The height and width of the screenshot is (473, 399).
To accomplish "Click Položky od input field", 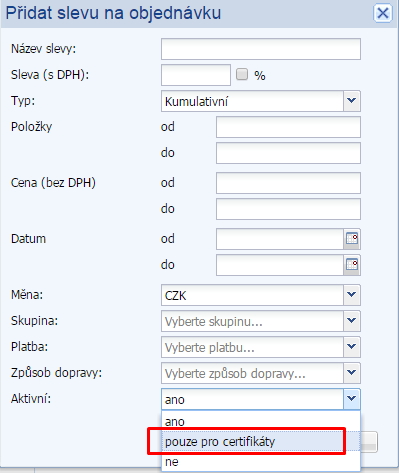I will (x=288, y=127).
